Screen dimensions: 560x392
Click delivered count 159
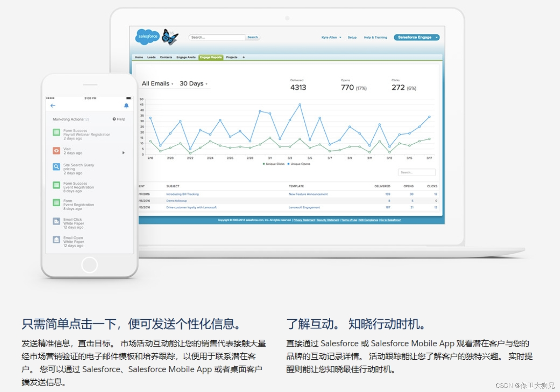(x=388, y=194)
